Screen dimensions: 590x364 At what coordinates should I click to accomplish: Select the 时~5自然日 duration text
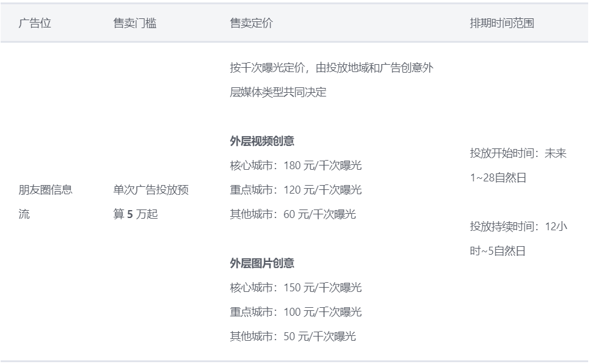498,251
